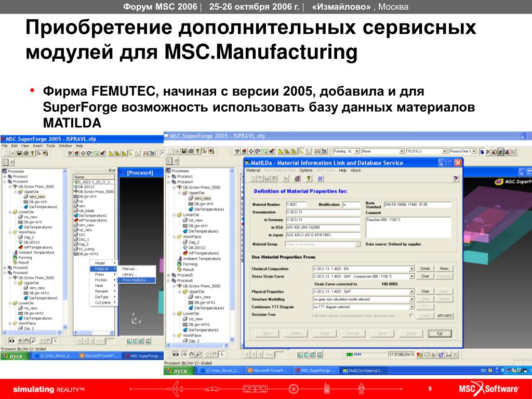Click rocket run icon in right SuperForge toolbar
Screen dimensions: 532x399
coord(272,151)
